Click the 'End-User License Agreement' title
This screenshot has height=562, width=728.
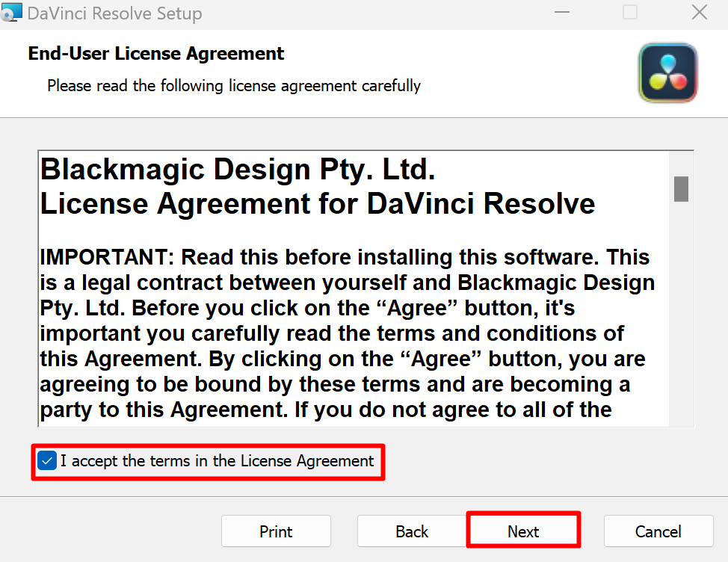point(156,53)
